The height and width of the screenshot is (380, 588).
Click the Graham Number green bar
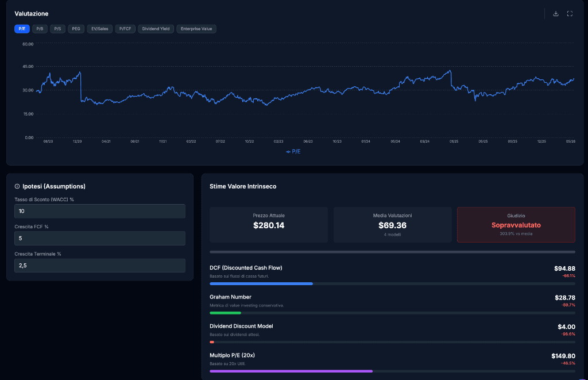[225, 313]
